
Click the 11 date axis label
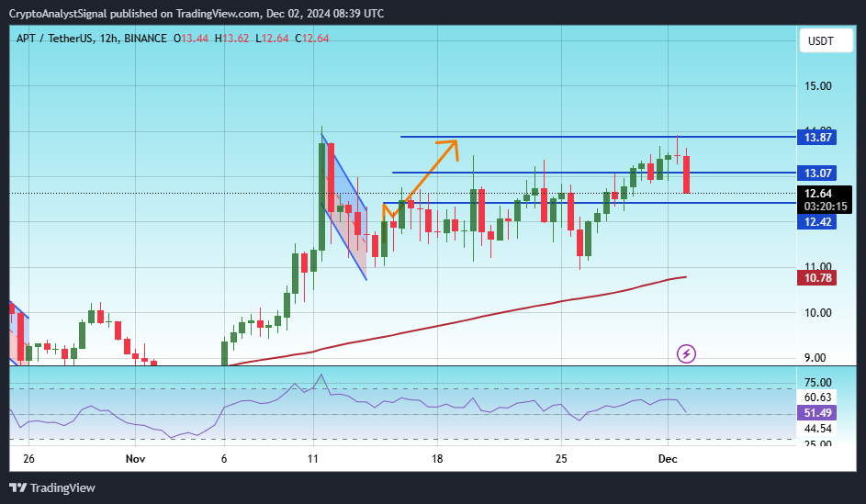(313, 459)
